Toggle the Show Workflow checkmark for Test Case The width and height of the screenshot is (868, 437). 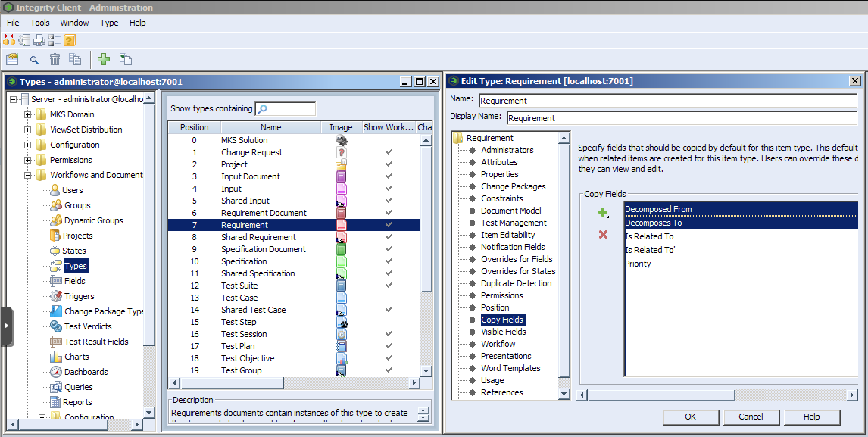(389, 298)
